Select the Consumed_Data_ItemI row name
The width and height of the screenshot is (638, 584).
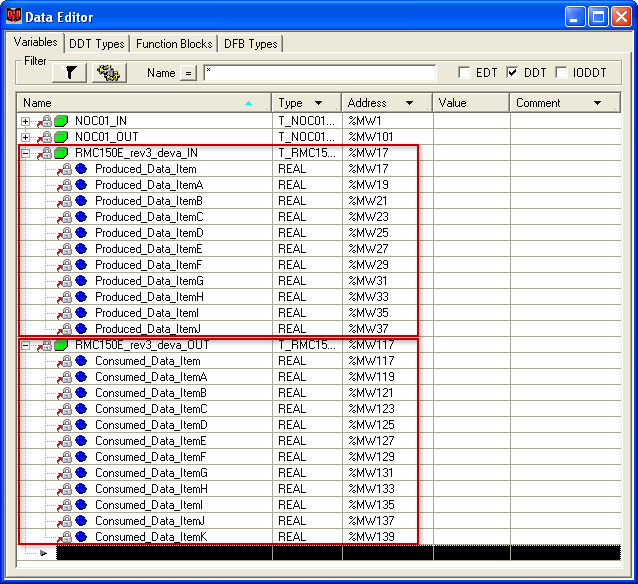[149, 505]
